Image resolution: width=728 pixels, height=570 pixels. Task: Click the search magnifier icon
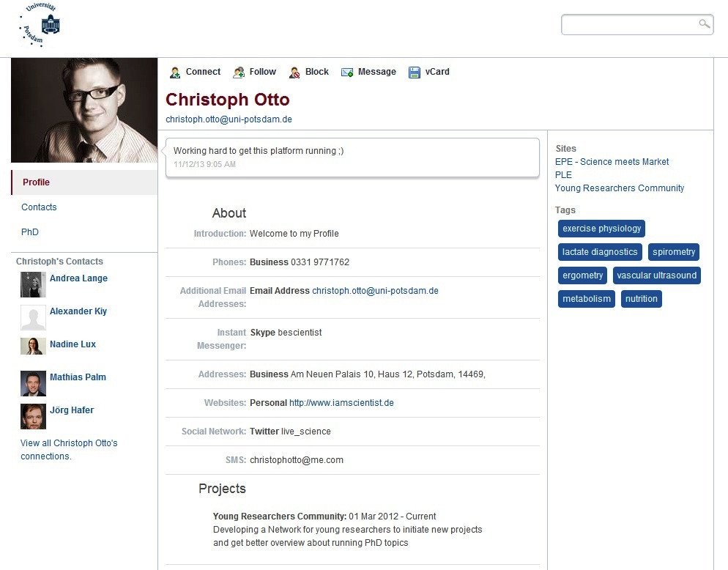705,23
